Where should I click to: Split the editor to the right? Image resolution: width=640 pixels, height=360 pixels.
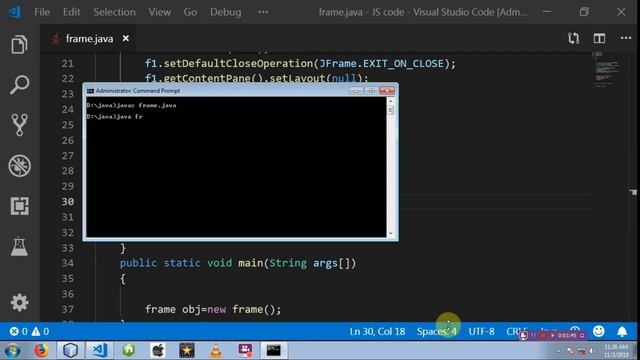click(599, 38)
